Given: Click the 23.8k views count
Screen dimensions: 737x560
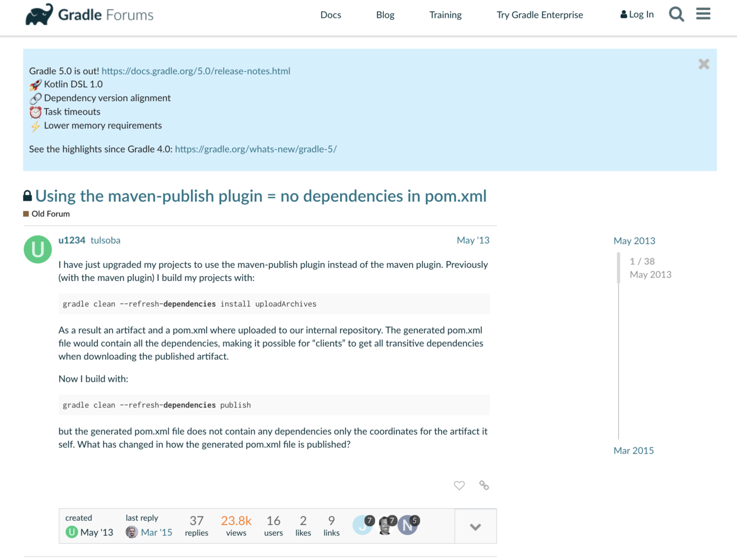Looking at the screenshot, I should pos(236,526).
